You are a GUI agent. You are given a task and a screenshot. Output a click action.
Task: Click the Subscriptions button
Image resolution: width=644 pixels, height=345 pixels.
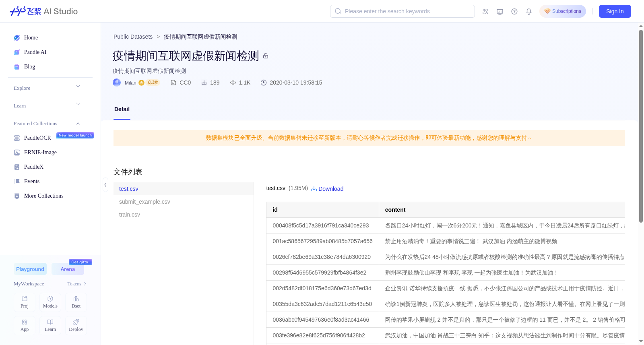[563, 11]
